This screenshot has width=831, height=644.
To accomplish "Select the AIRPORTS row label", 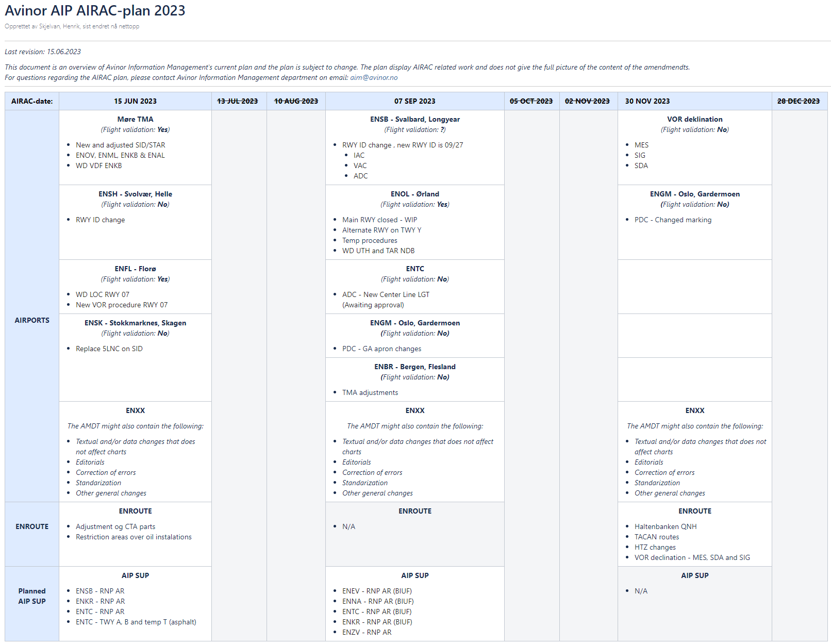I will click(32, 320).
